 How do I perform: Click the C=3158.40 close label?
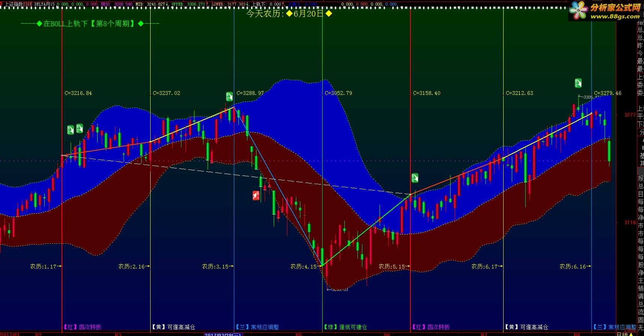tap(427, 93)
